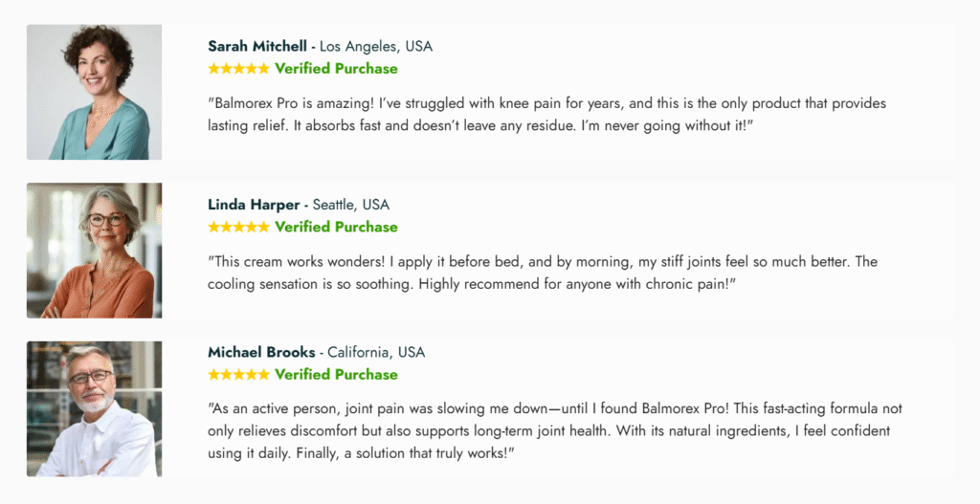Click Sarah Mitchell's Verified Purchase label
Screen dimensions: 980x504
point(336,69)
